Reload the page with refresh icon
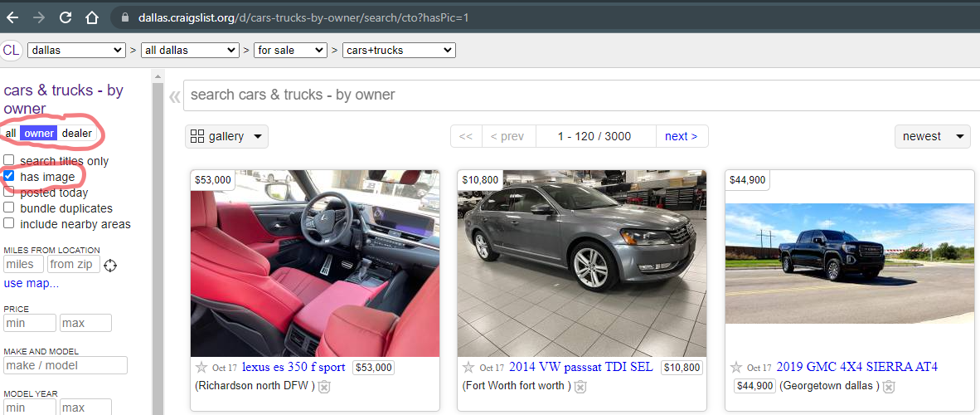The height and width of the screenshot is (415, 980). tap(65, 17)
